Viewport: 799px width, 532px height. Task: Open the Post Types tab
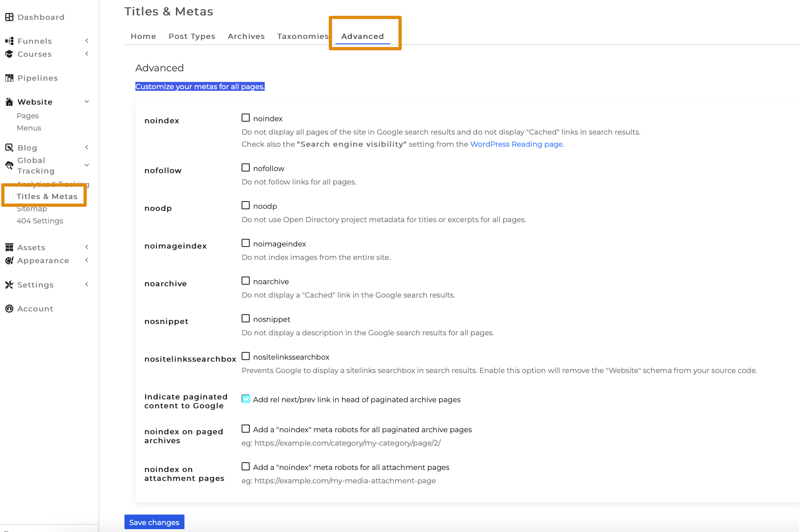192,36
